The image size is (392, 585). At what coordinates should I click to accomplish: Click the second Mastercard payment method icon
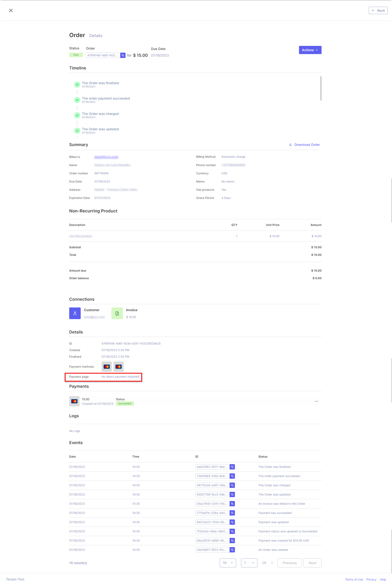tap(118, 367)
